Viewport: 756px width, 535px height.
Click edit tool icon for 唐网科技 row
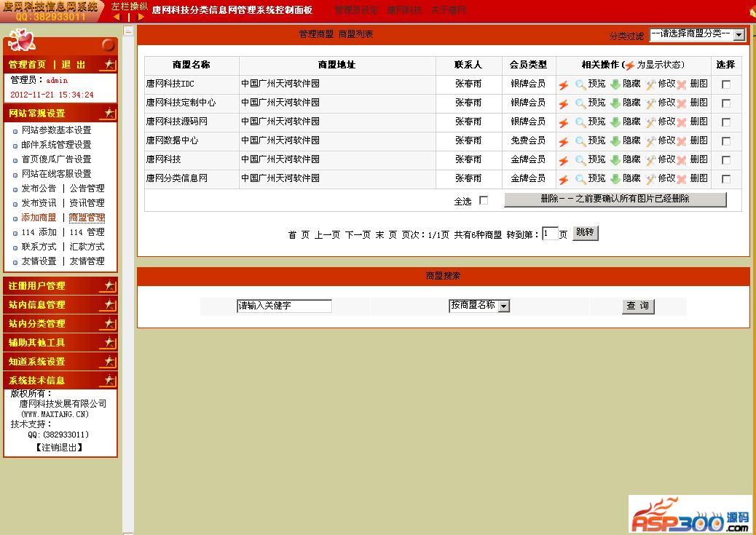651,160
